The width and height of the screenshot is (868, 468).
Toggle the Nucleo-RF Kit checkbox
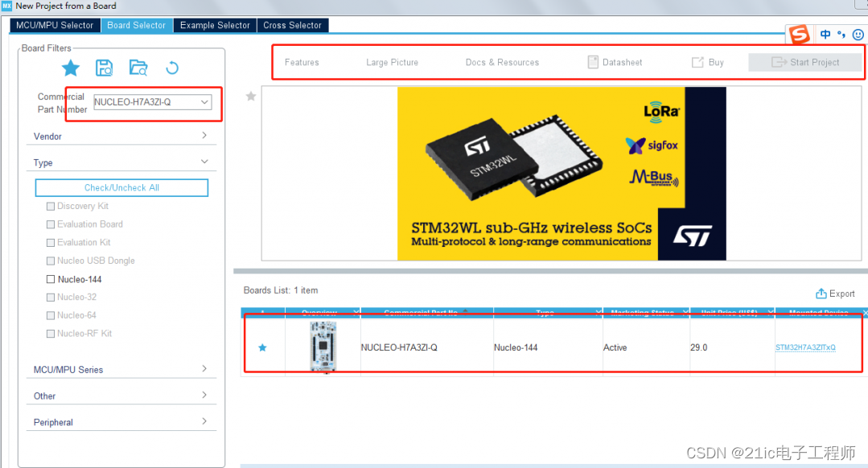(x=51, y=335)
